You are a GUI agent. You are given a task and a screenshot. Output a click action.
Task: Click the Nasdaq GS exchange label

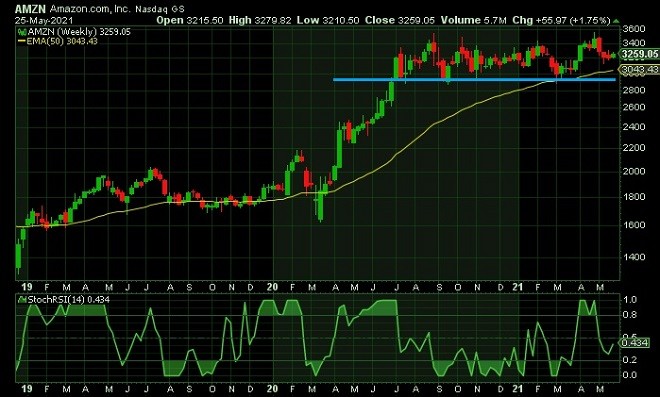(160, 9)
